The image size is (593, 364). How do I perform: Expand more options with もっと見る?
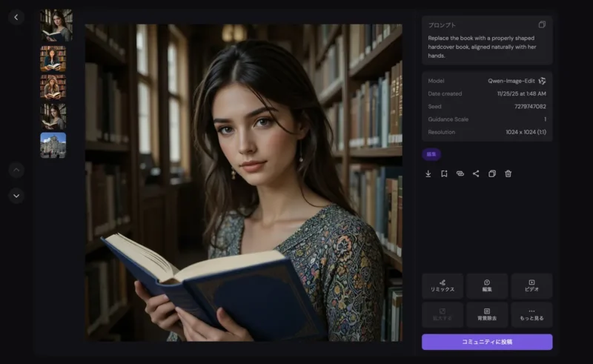[531, 314]
